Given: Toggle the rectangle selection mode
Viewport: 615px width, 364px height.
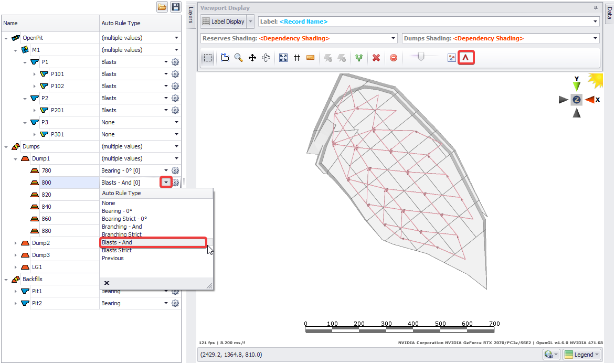Looking at the screenshot, I should coord(208,58).
